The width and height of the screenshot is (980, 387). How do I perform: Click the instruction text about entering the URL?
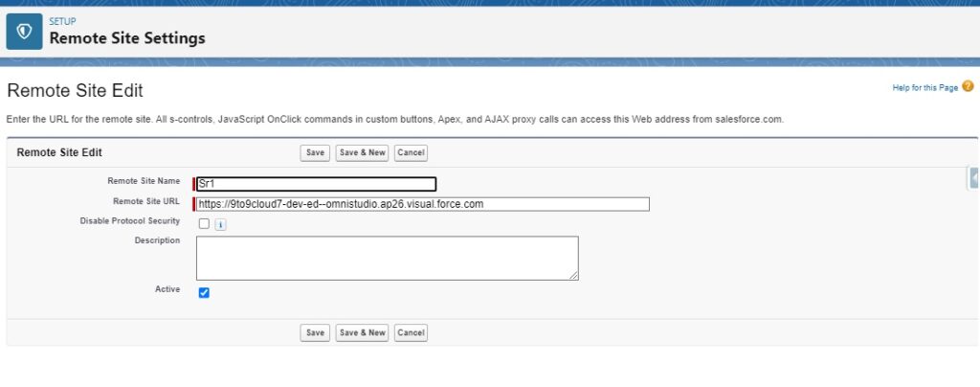coord(394,119)
